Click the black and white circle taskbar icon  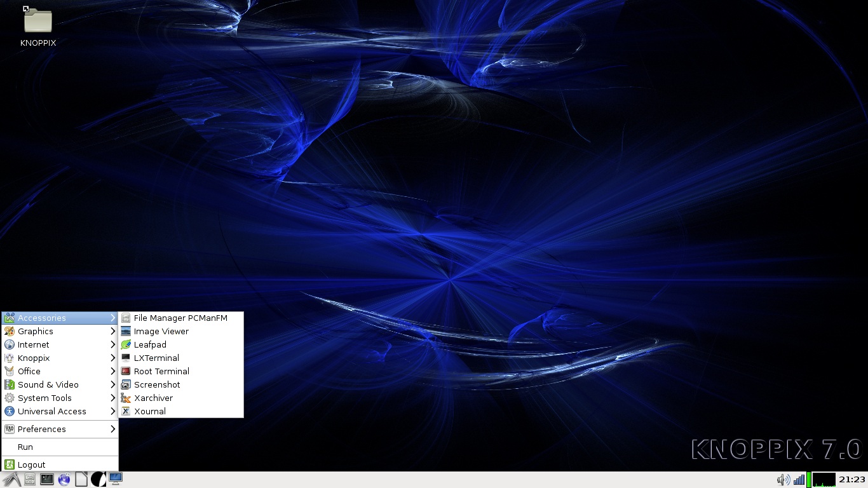coord(98,480)
